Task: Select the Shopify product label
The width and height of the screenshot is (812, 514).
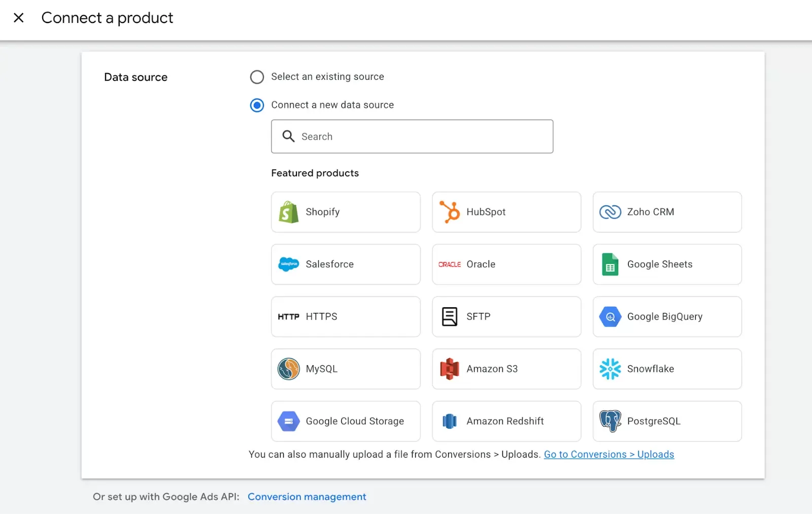Action: (323, 212)
